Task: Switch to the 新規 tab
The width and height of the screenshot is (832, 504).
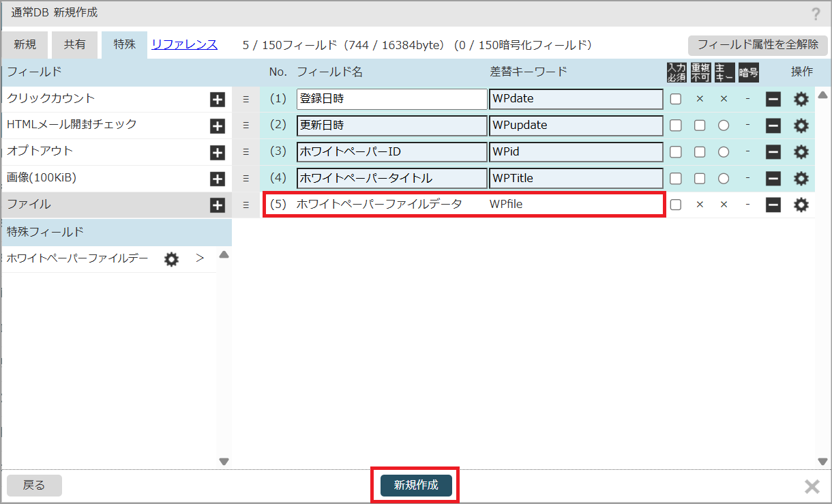Action: (x=25, y=45)
